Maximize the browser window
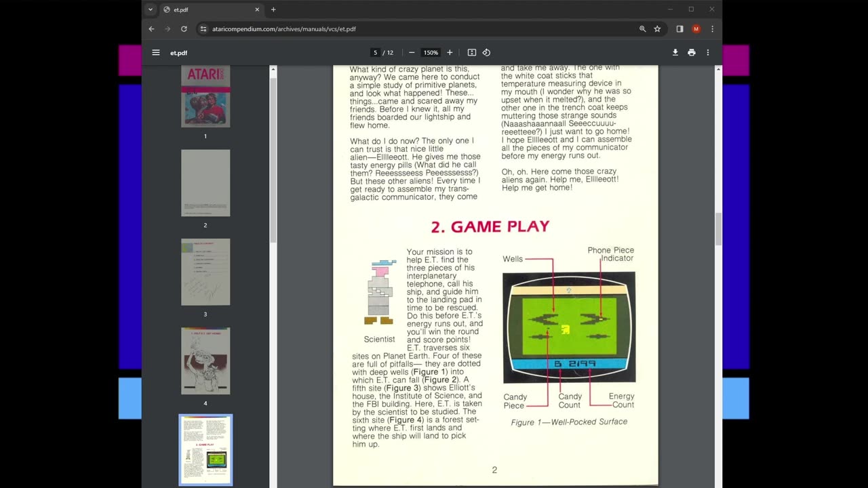868x488 pixels. 691,9
